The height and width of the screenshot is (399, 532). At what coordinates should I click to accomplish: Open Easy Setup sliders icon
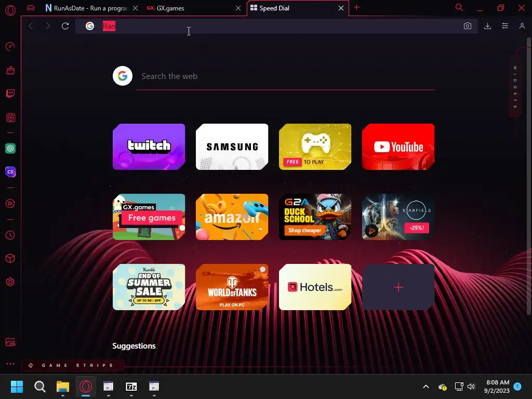505,26
